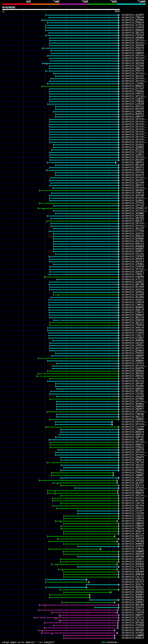The height and width of the screenshot is (644, 148).
Task: Select label UniRef100_A5K230
Action: point(133,478)
